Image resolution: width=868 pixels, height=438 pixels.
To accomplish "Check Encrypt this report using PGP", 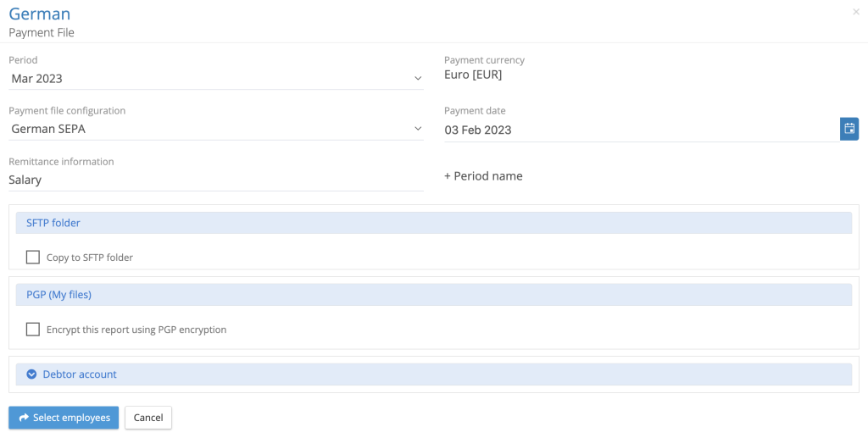I will click(x=33, y=330).
